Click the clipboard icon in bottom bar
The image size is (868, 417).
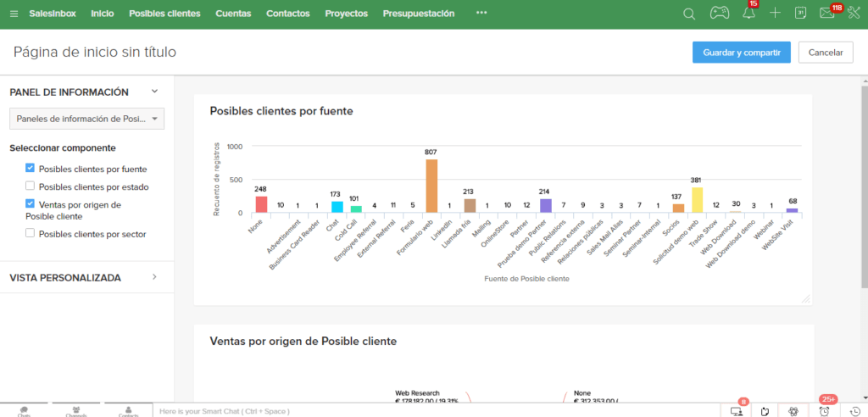pyautogui.click(x=765, y=411)
